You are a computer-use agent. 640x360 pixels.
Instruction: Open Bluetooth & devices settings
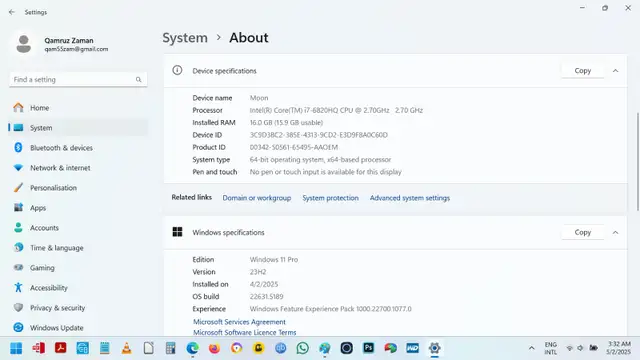pos(78,148)
